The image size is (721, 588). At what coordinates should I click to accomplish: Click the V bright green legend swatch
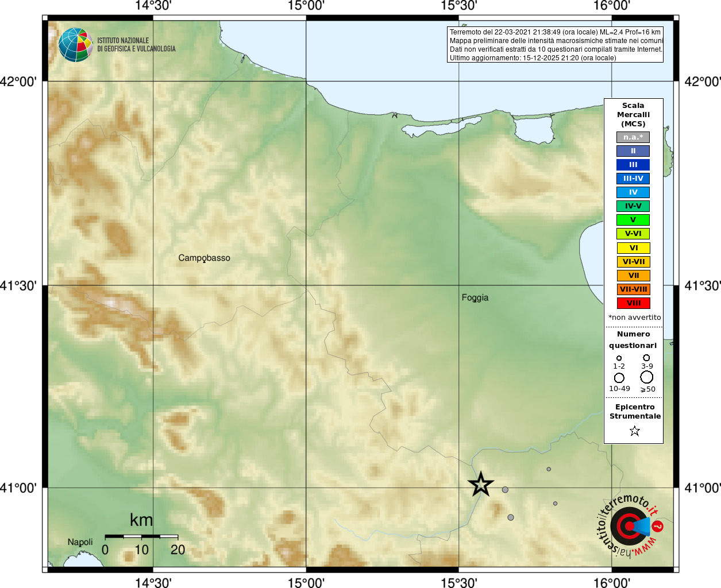(x=633, y=220)
